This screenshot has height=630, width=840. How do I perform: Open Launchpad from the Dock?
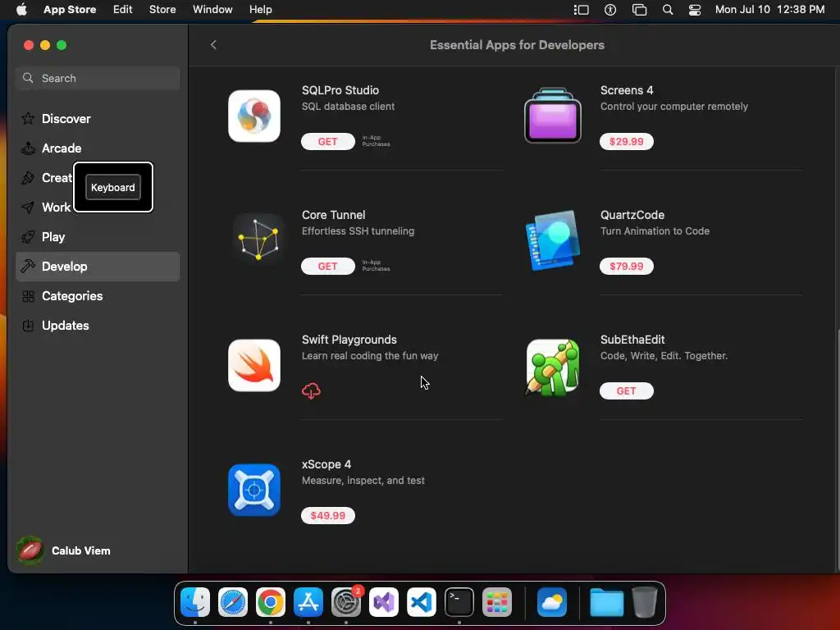496,602
